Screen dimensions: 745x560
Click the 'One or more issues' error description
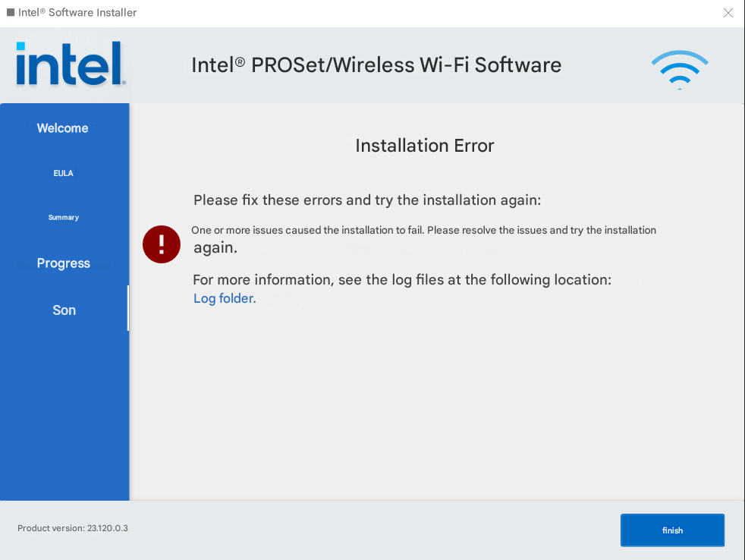pyautogui.click(x=423, y=230)
